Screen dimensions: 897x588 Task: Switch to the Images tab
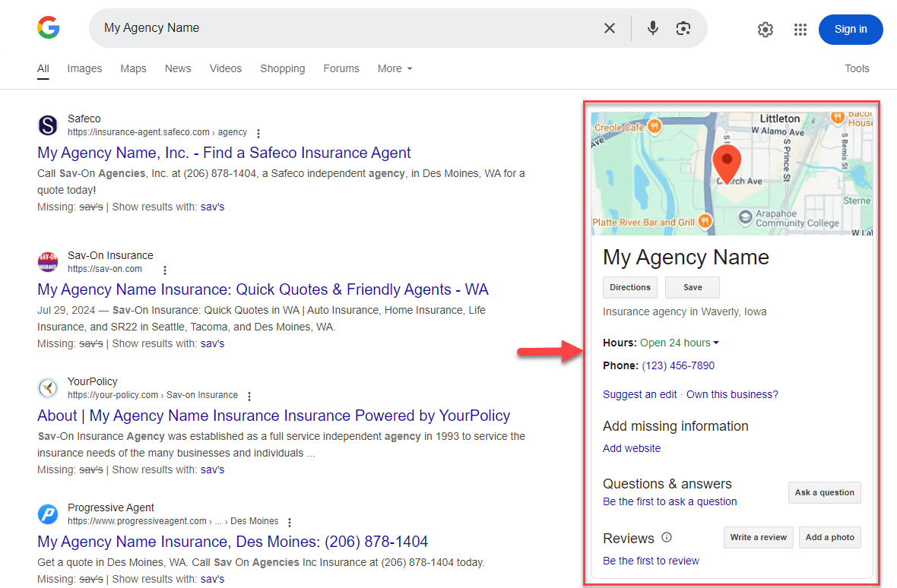[x=84, y=68]
